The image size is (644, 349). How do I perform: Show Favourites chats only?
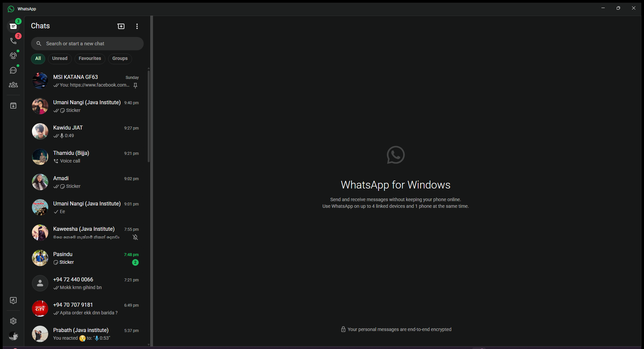click(90, 59)
